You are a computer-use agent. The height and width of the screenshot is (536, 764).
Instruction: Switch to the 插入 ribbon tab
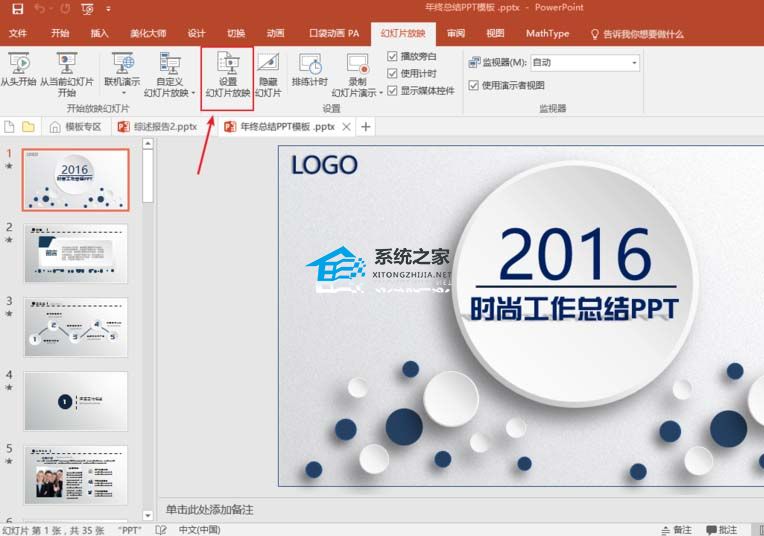pos(99,33)
